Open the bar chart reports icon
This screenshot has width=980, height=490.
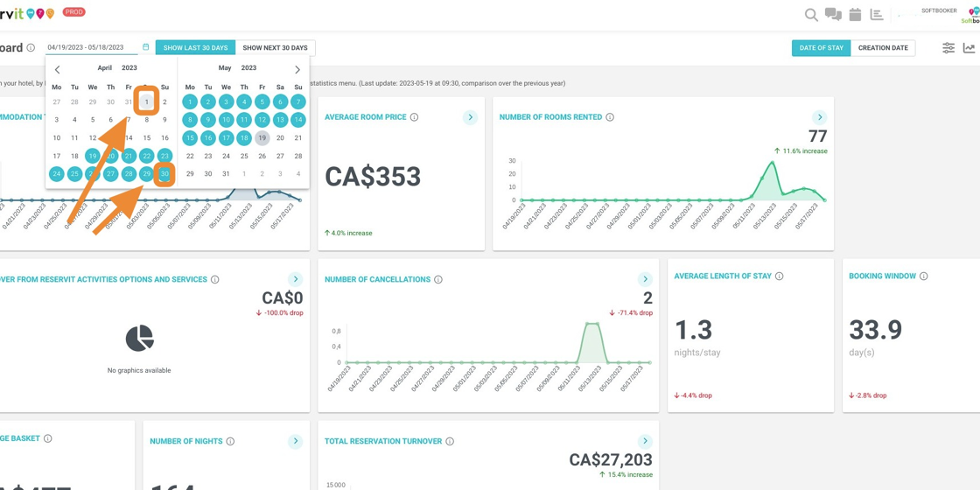877,15
